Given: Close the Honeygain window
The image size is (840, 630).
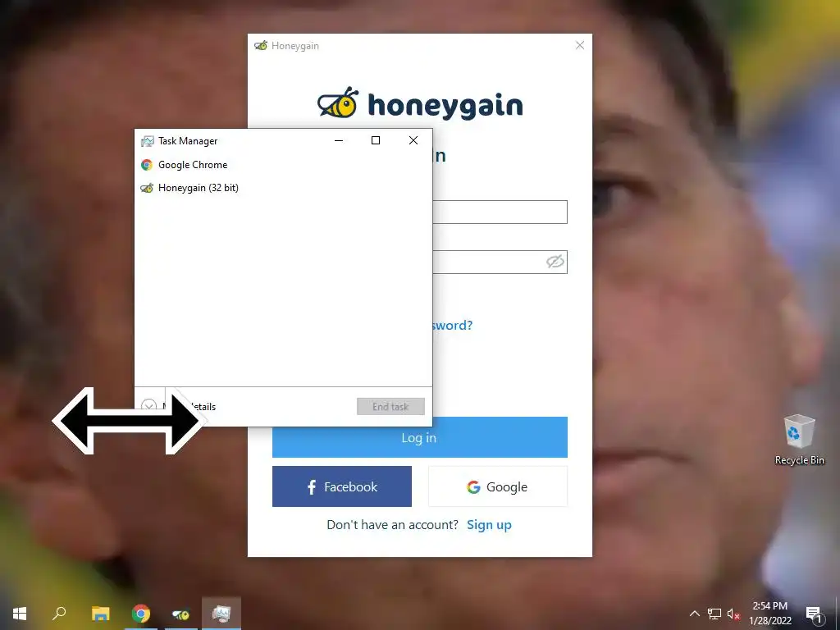Looking at the screenshot, I should (x=580, y=46).
